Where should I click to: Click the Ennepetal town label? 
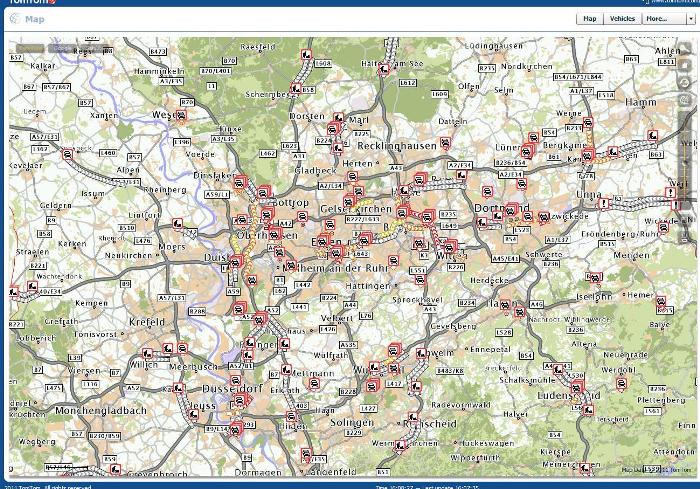tap(490, 349)
